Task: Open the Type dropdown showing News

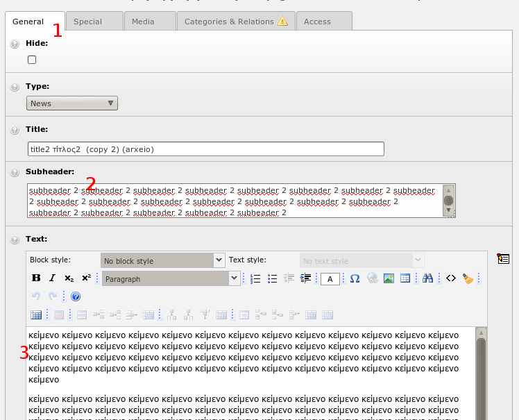Action: tap(72, 103)
